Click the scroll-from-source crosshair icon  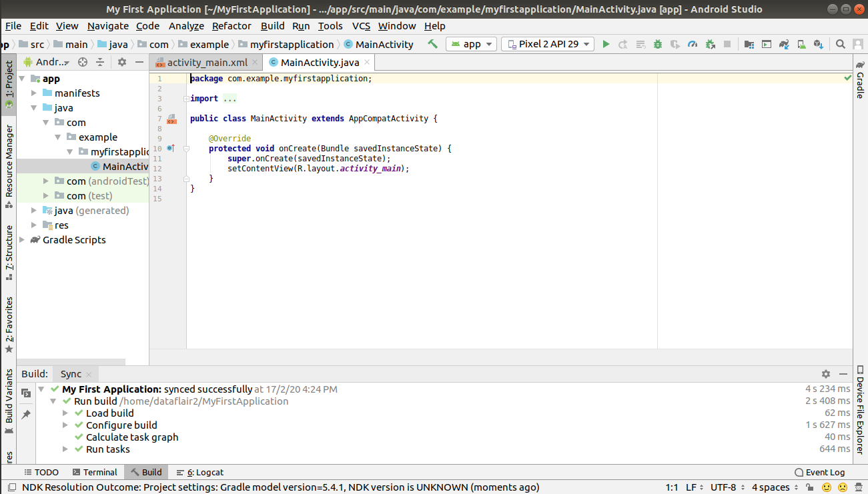83,62
